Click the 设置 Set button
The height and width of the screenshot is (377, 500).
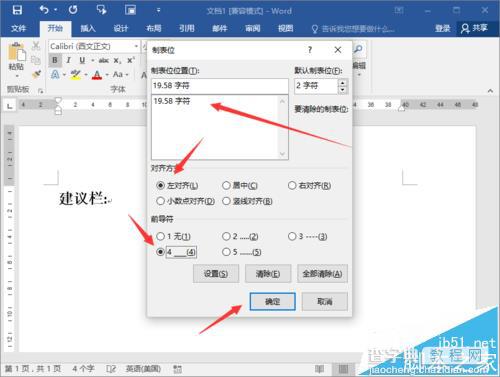pos(216,274)
